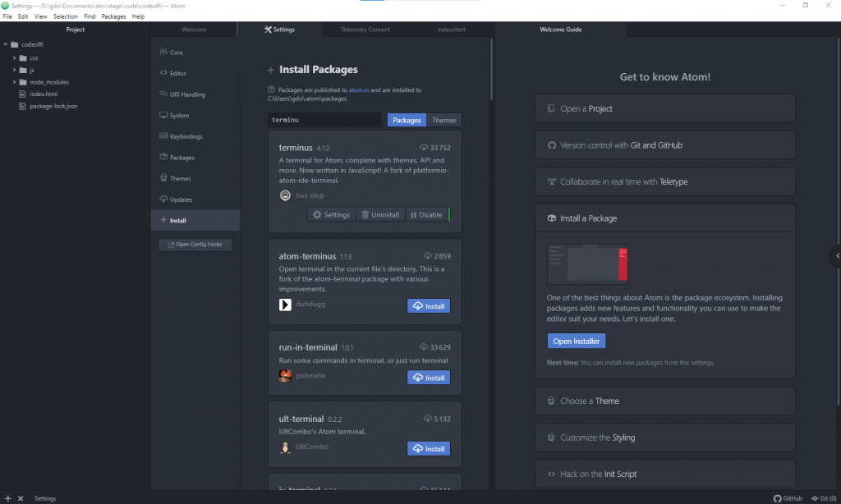Open Git panel from status bar
Viewport: 841px width, 504px height.
pos(824,498)
